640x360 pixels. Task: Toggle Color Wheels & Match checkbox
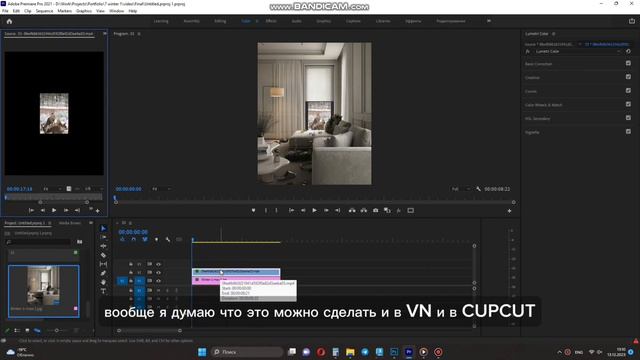(628, 104)
